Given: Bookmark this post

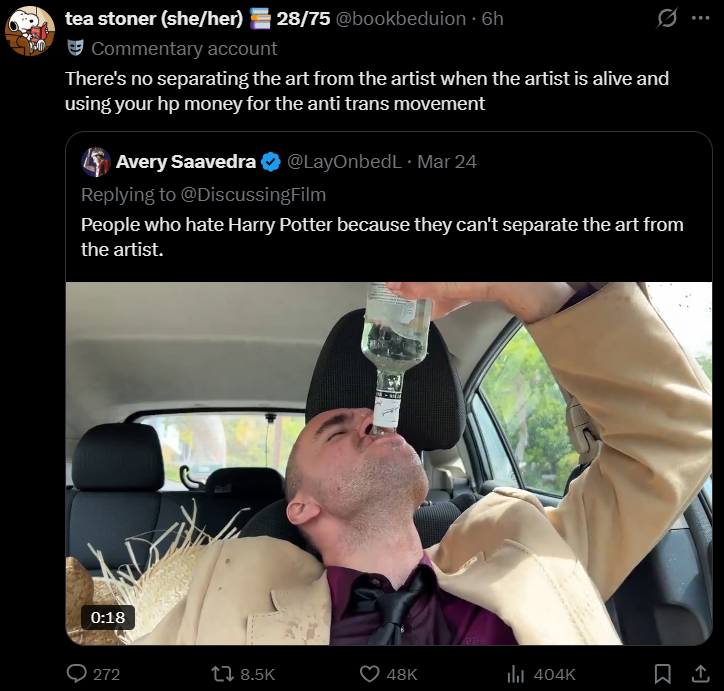Looking at the screenshot, I should click(x=662, y=674).
